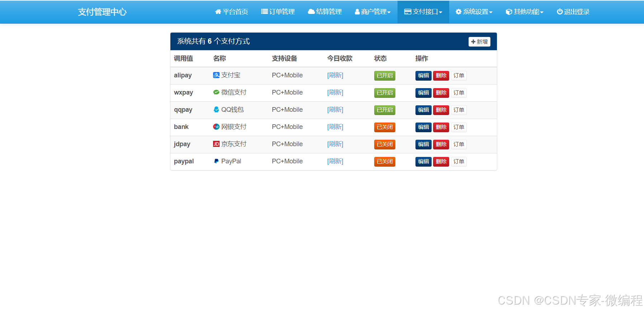The height and width of the screenshot is (311, 644).
Task: Click the 支持设备 column header
Action: coord(284,58)
